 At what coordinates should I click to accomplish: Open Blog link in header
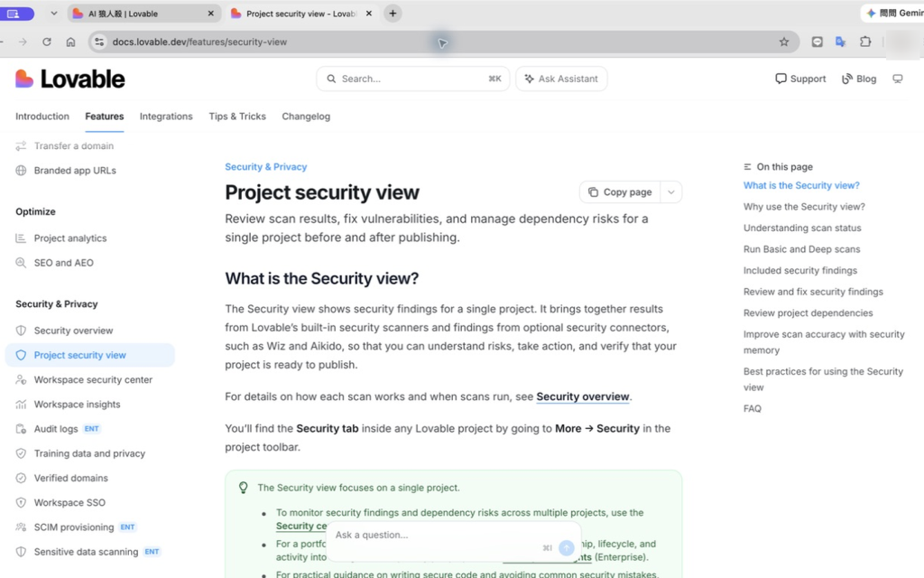pyautogui.click(x=859, y=79)
